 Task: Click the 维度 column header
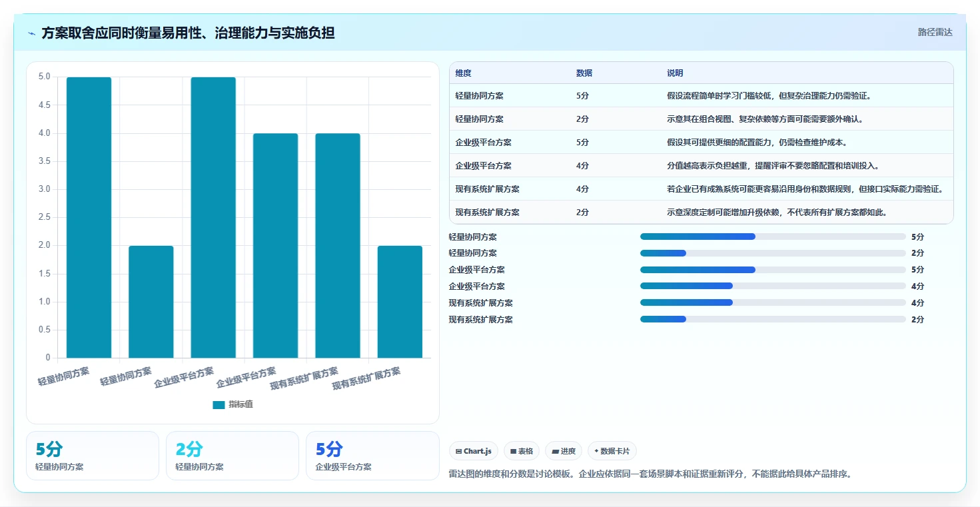pyautogui.click(x=464, y=73)
